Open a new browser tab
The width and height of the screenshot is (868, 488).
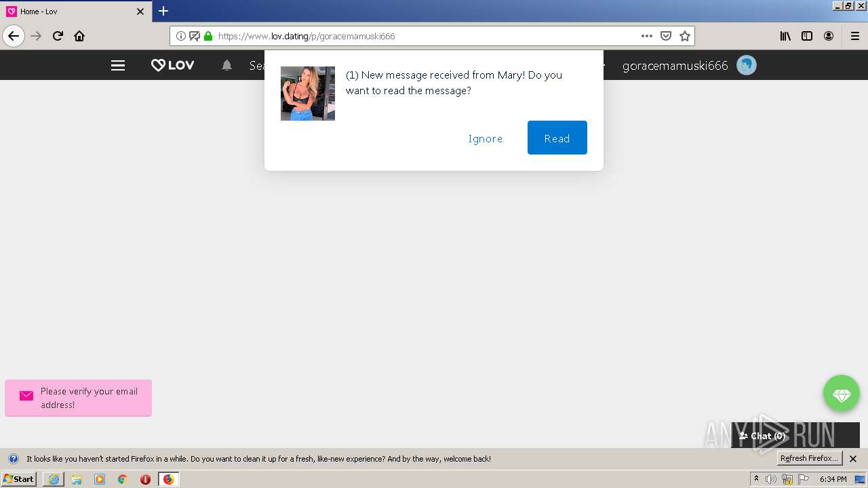tap(163, 11)
